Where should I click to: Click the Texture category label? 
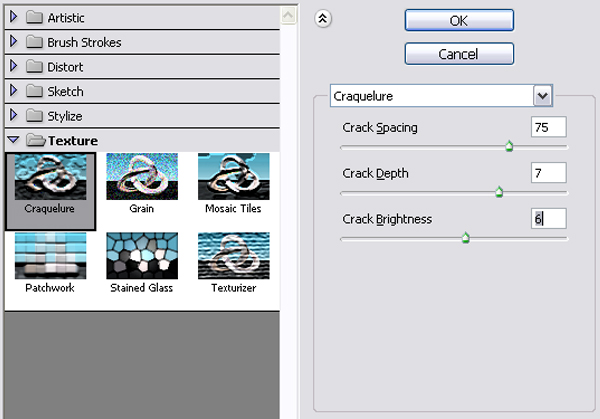pyautogui.click(x=73, y=141)
